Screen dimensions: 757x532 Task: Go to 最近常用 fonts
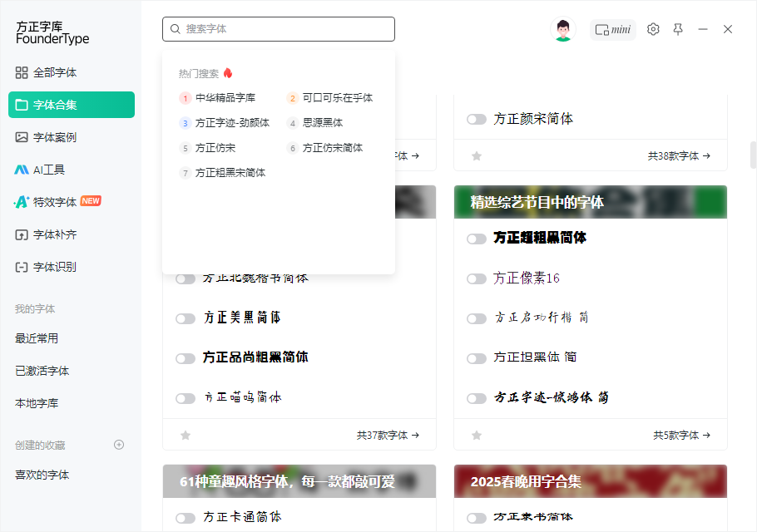[37, 338]
